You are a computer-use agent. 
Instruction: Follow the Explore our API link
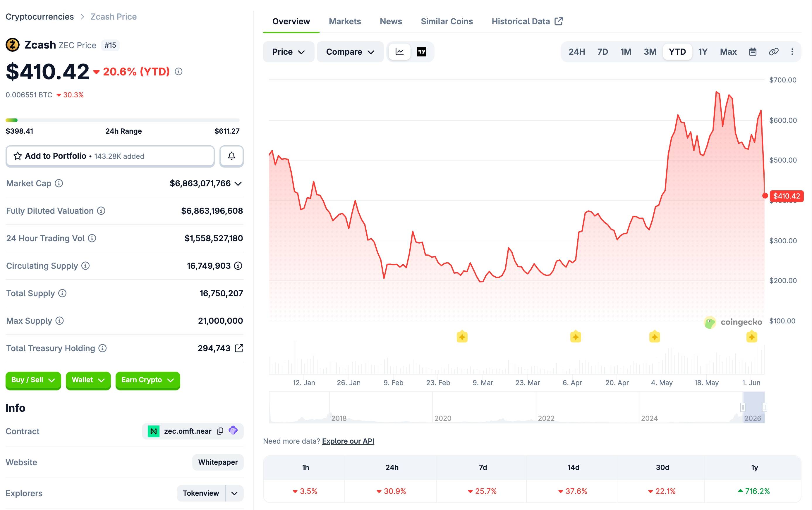pyautogui.click(x=348, y=441)
